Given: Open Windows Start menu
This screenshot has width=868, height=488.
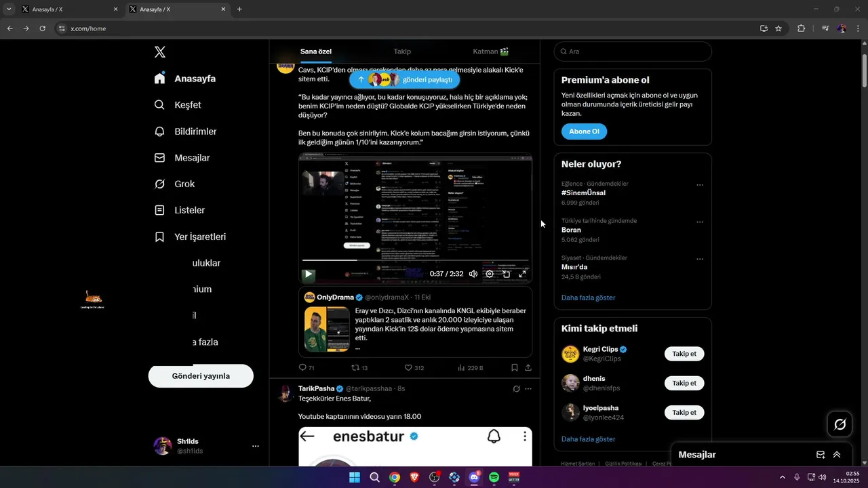Looking at the screenshot, I should click(355, 477).
